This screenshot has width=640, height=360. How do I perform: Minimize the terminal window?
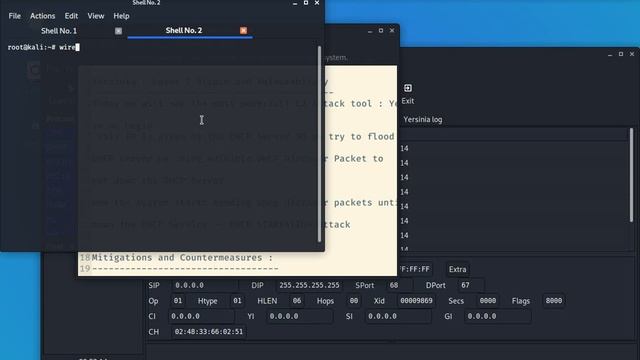pyautogui.click(x=295, y=3)
